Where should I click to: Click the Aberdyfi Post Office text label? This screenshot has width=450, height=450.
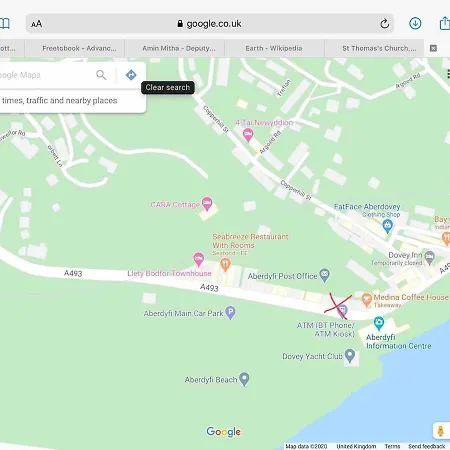coord(283,276)
